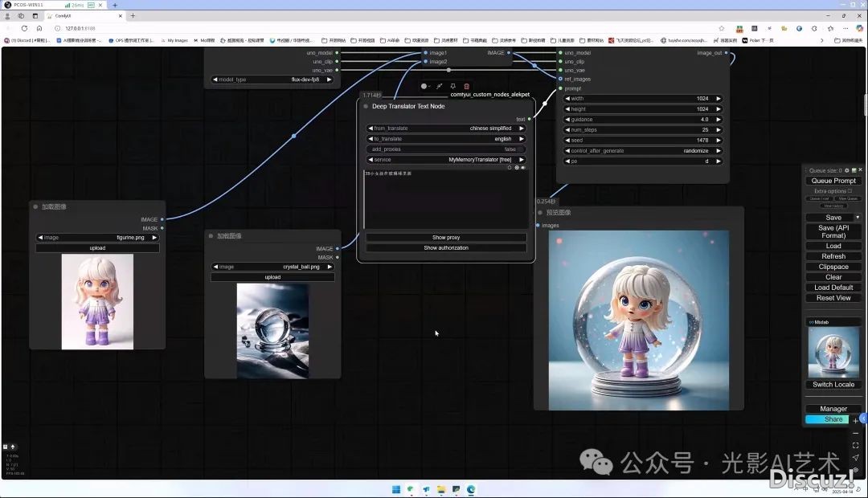Open a new browser tab plus icon
The height and width of the screenshot is (498, 868).
click(x=133, y=16)
